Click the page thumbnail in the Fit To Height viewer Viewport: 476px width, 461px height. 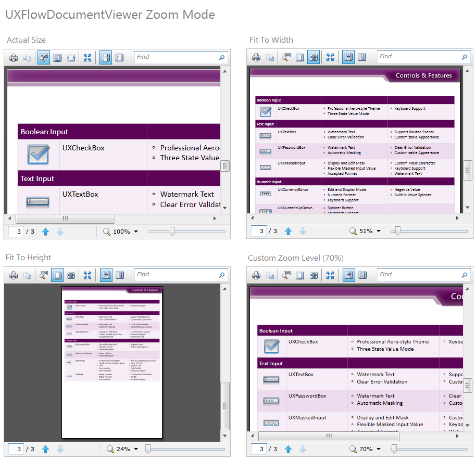[x=112, y=363]
